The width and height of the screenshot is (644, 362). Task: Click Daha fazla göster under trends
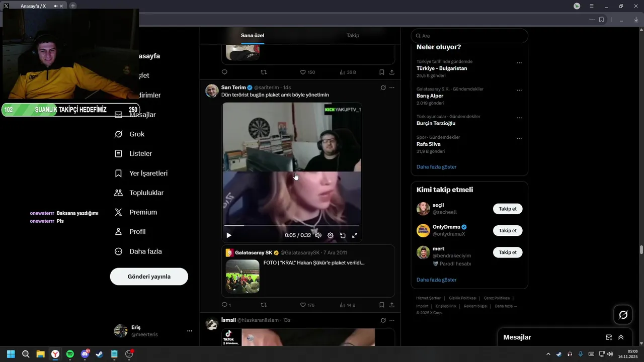click(436, 167)
